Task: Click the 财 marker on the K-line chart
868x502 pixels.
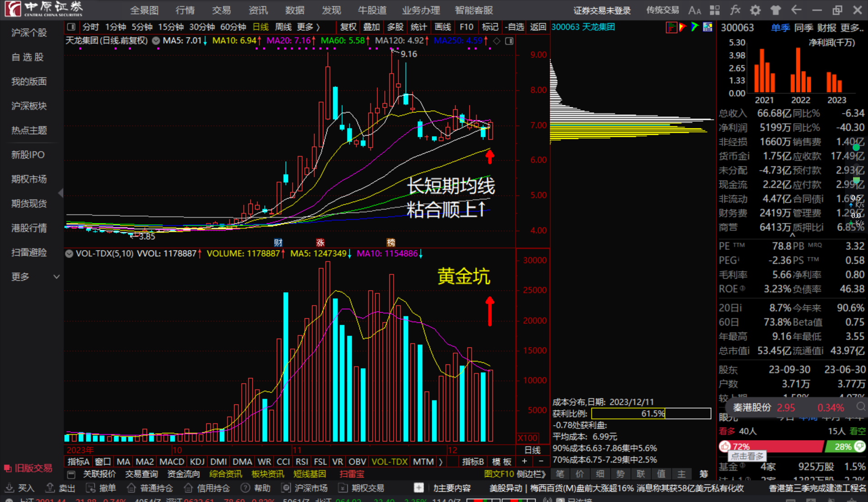Action: pyautogui.click(x=278, y=242)
